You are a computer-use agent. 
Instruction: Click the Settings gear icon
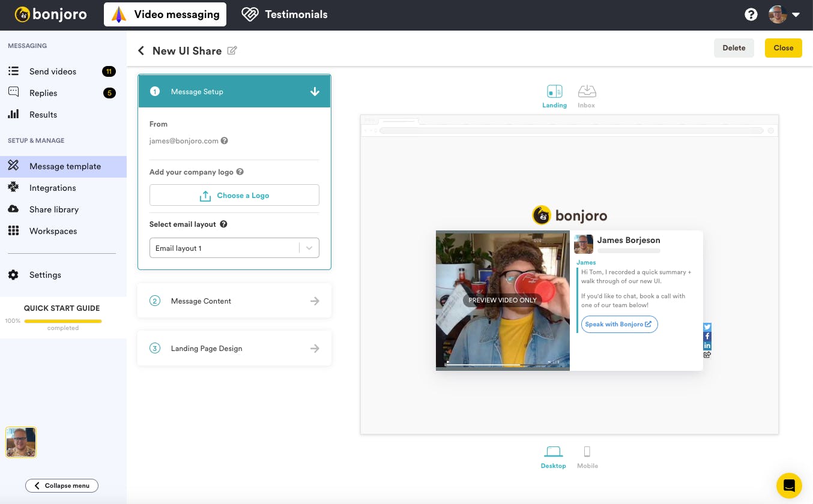(13, 275)
